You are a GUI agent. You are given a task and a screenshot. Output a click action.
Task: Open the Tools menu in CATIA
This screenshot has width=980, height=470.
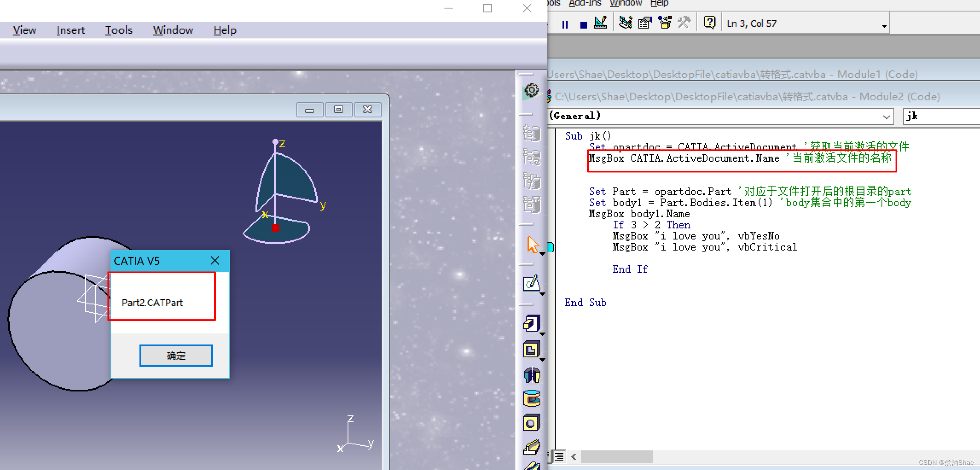click(119, 30)
